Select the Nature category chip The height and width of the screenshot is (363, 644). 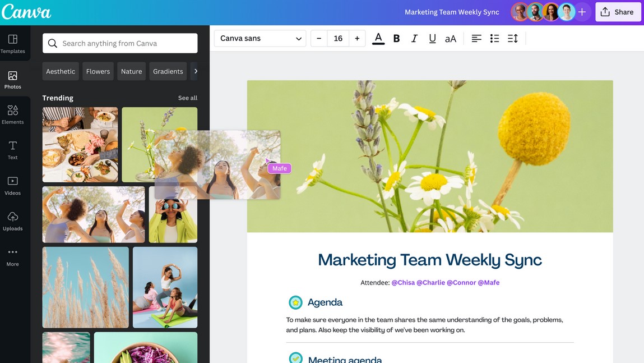(131, 71)
